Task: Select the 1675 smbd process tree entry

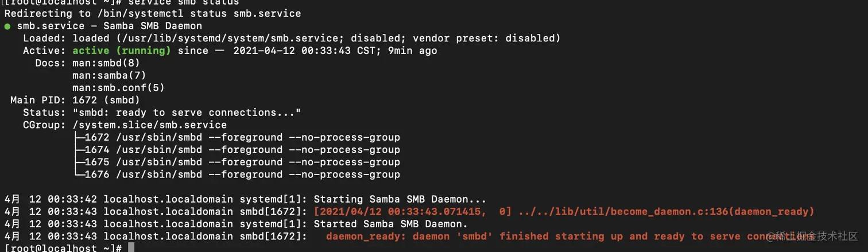Action: point(237,162)
